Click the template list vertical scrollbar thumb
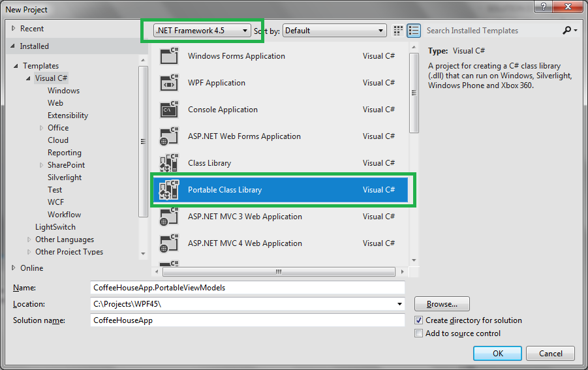588x370 pixels. 414,93
